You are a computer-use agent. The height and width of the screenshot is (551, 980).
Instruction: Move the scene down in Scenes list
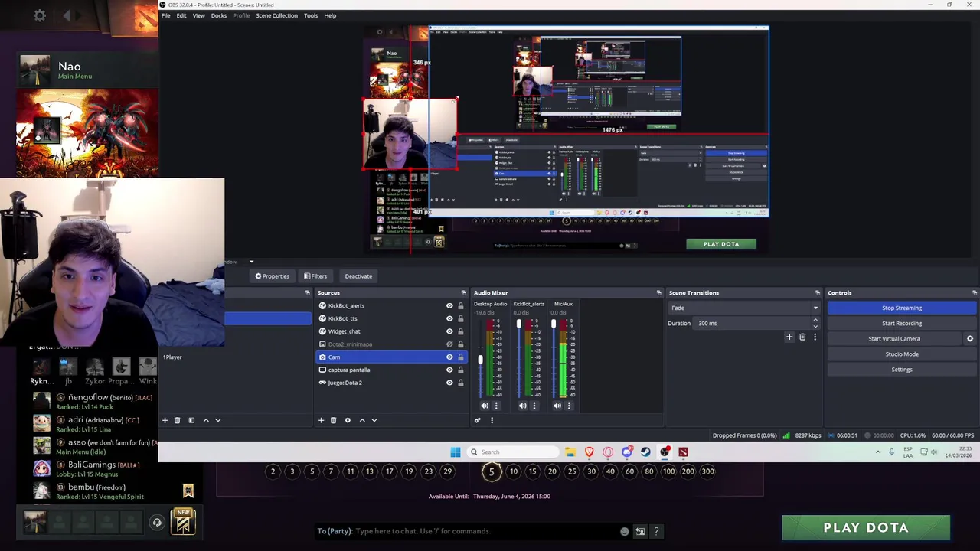217,420
